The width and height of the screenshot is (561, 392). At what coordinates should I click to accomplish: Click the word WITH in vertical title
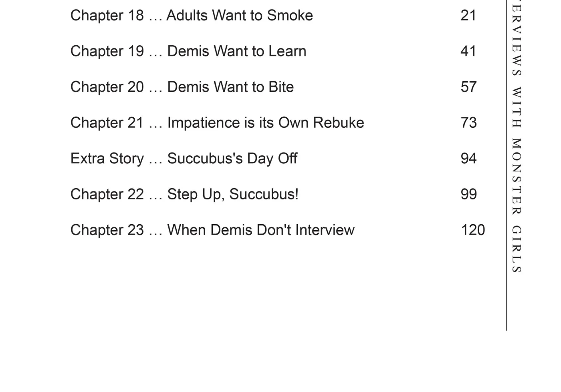(x=517, y=107)
